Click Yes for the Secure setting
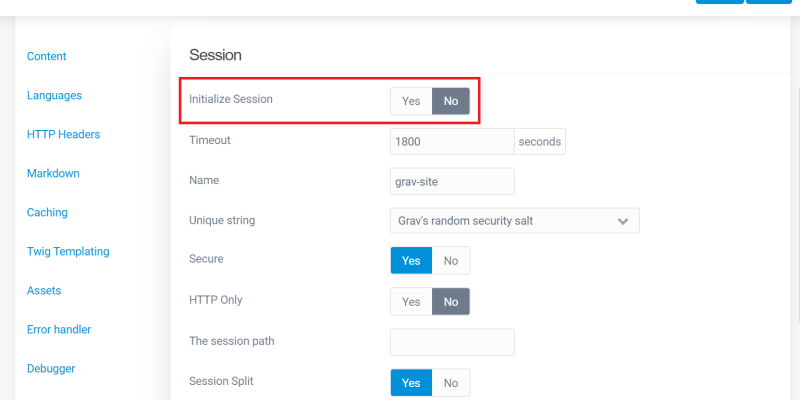The height and width of the screenshot is (400, 800). pyautogui.click(x=411, y=260)
